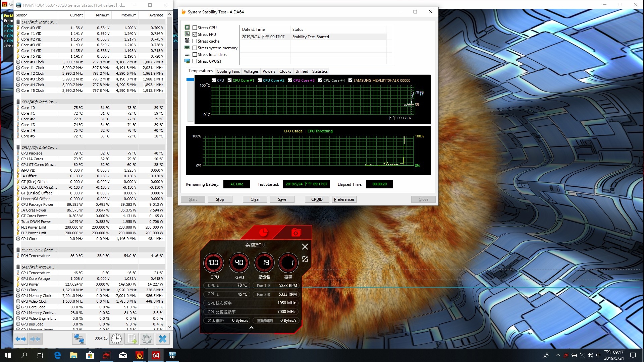Click the HWiNFO reset clock icon
644x362 pixels.
point(116,339)
